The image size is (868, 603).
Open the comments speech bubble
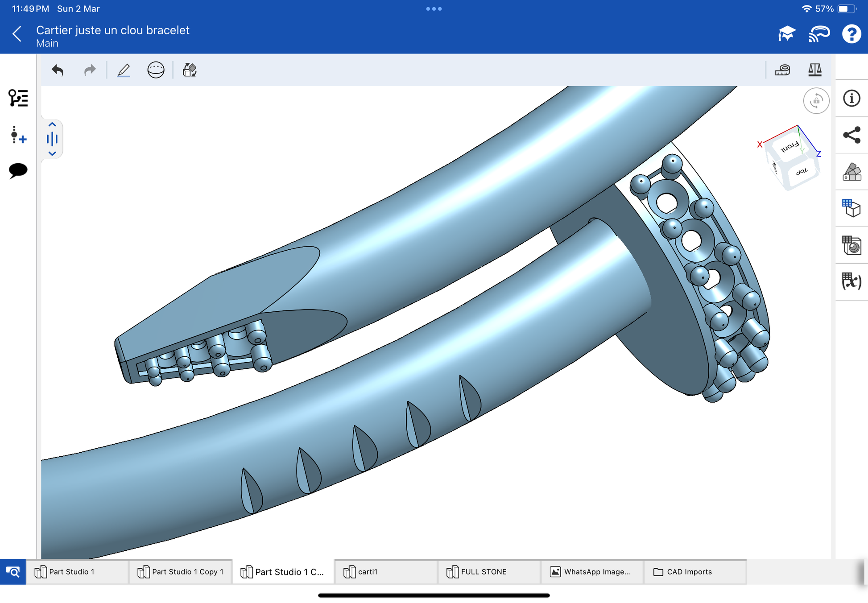(x=18, y=170)
